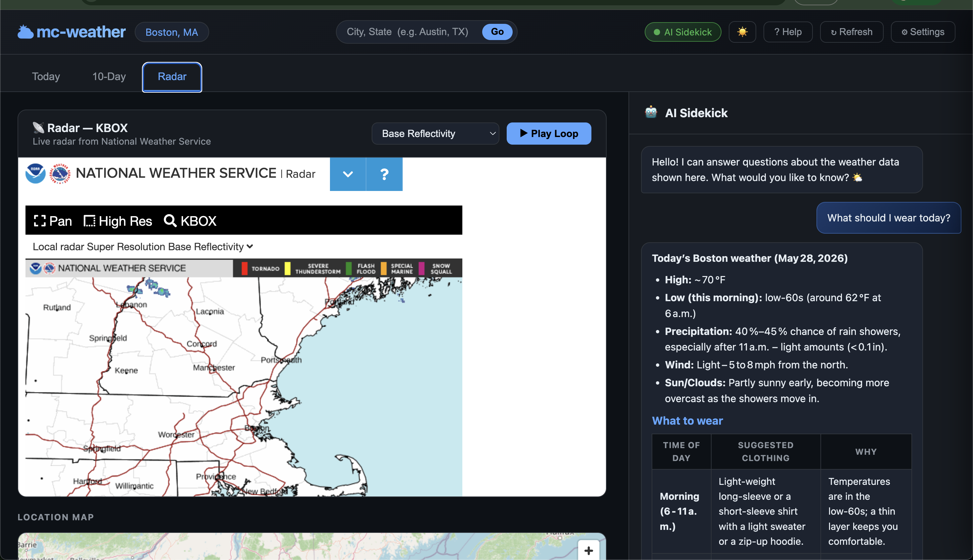The height and width of the screenshot is (560, 973).
Task: Click the 'Today's Boston weather' heading
Action: coord(750,258)
